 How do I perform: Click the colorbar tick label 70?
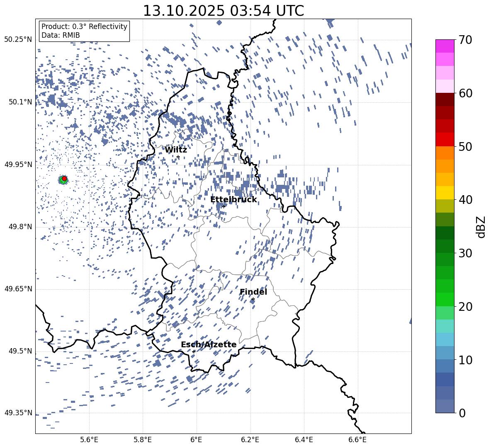(465, 40)
